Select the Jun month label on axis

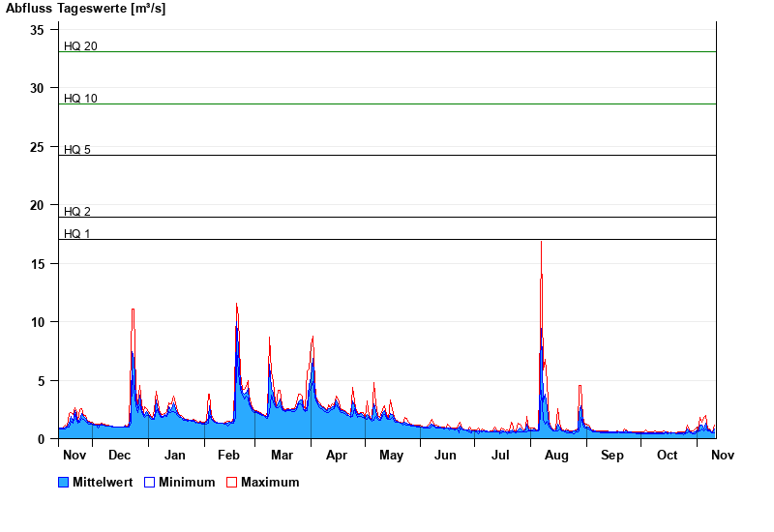click(445, 455)
